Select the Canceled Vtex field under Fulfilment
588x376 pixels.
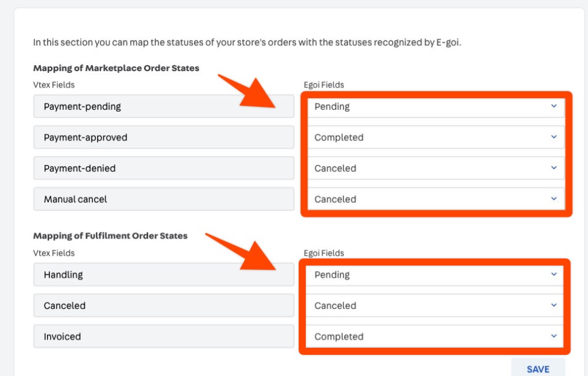tap(163, 305)
